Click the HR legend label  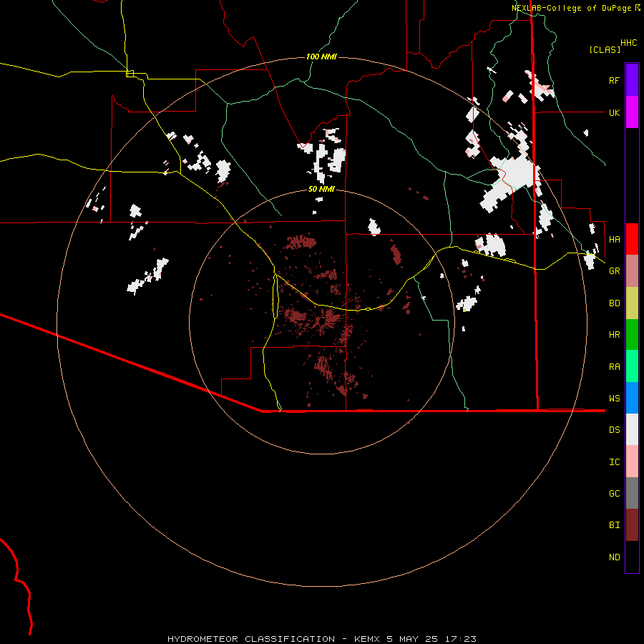[x=614, y=335]
